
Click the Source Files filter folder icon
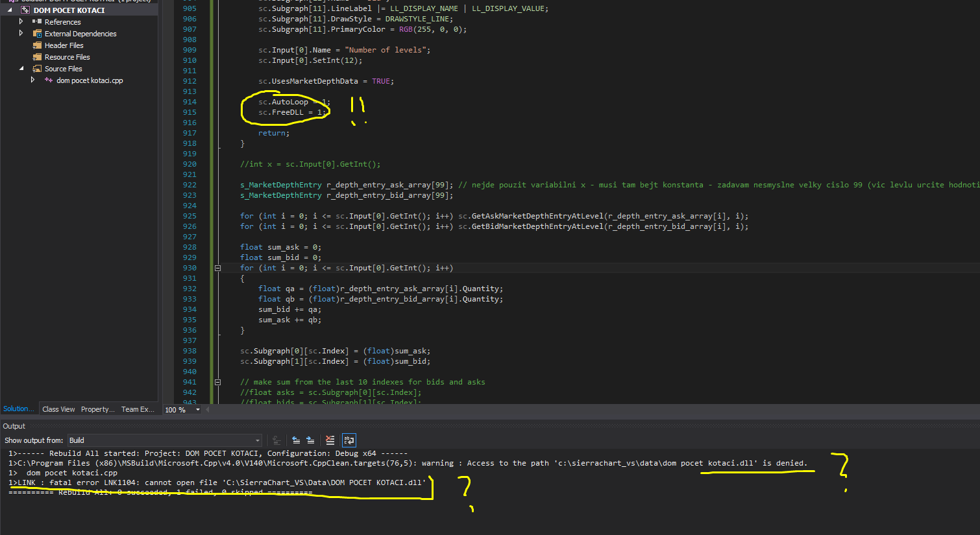tap(38, 69)
